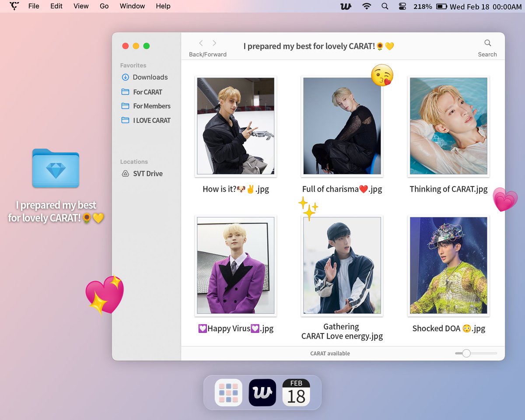Open the desktop folder labeled for lovely CARAT
The image size is (525, 420).
pos(56,168)
